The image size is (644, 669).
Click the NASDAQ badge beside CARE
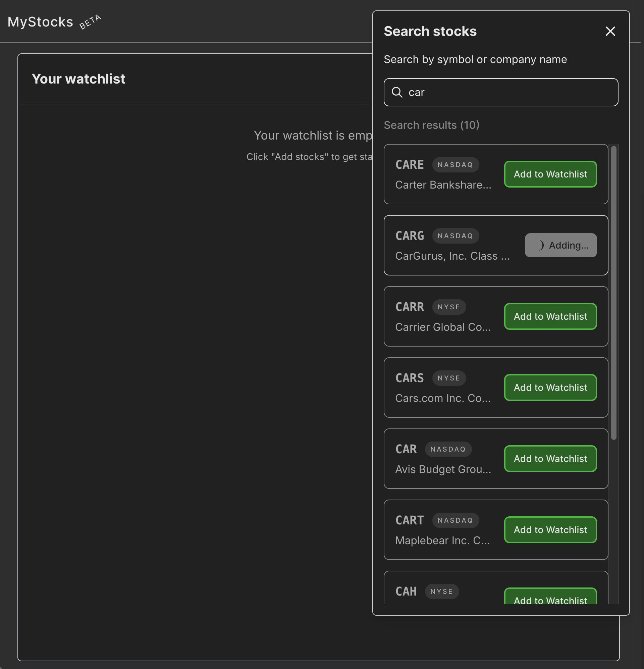(455, 164)
